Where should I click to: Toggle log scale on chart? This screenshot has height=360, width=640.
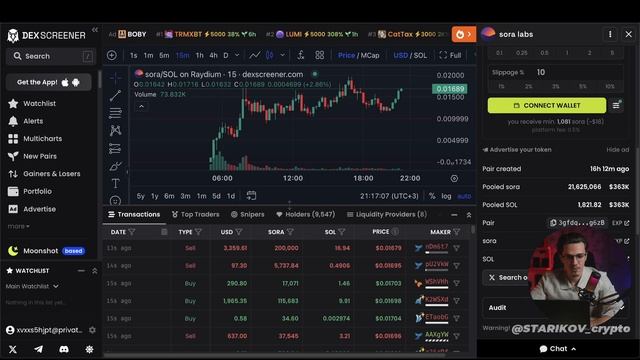click(446, 196)
